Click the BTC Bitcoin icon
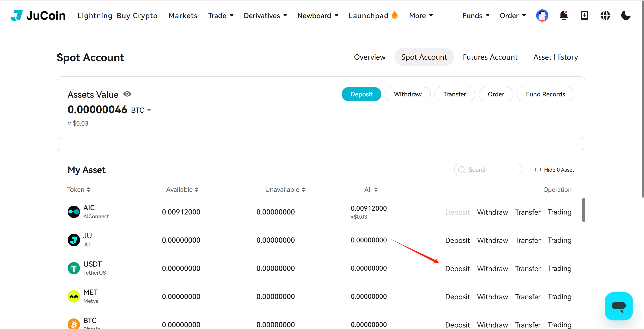644x329 pixels. tap(74, 324)
